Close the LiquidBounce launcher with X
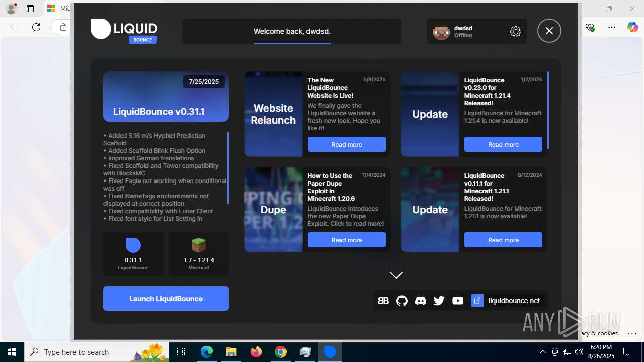Screen dimensions: 644x362 [x=549, y=31]
